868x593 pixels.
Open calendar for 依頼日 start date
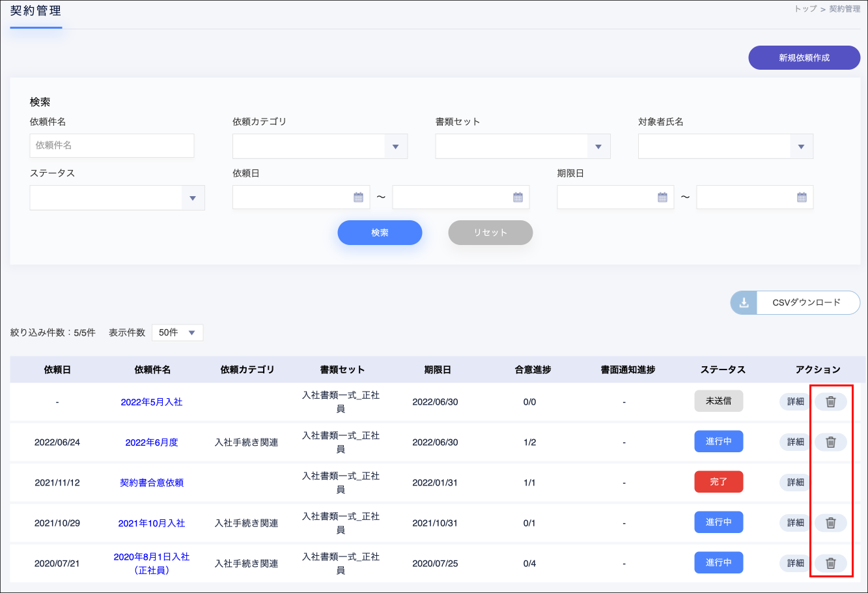click(358, 197)
